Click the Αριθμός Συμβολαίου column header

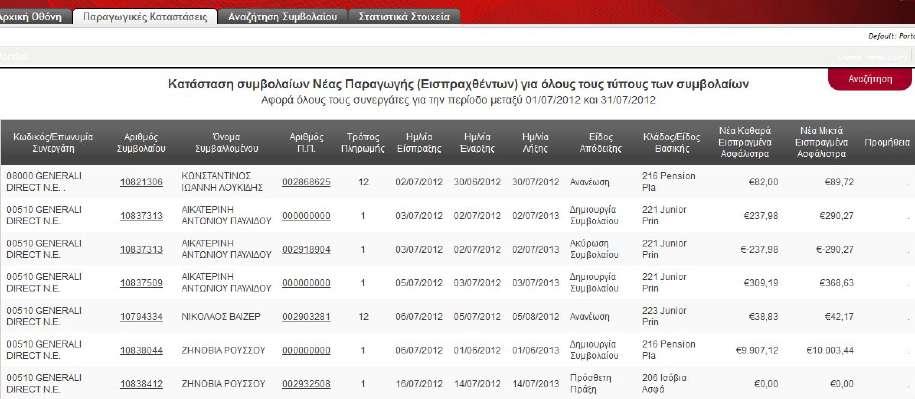point(141,142)
